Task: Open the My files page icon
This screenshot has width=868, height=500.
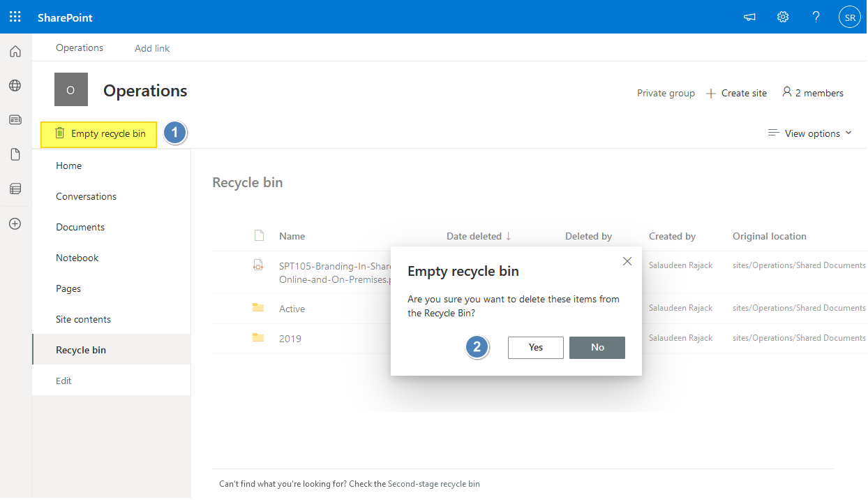Action: (15, 154)
